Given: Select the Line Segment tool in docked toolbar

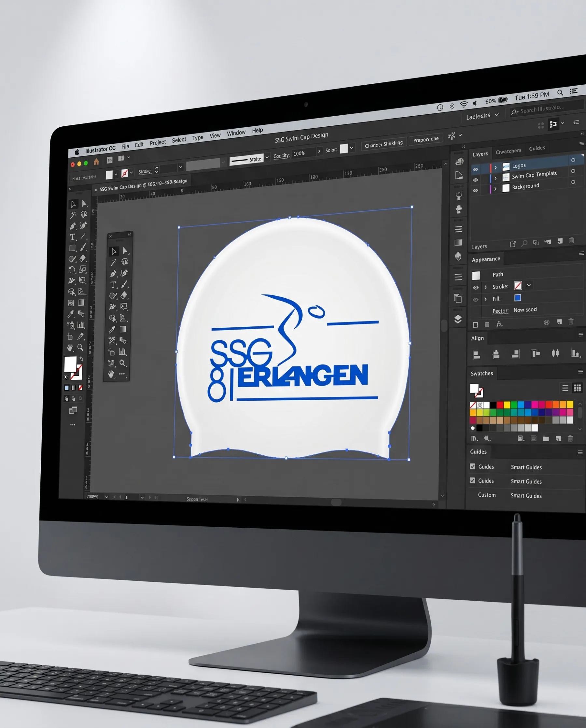Looking at the screenshot, I should click(x=83, y=236).
